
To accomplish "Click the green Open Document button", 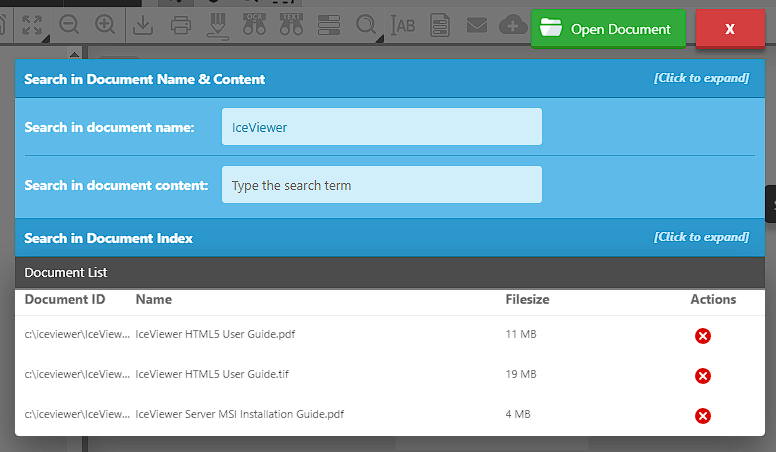I will (608, 29).
